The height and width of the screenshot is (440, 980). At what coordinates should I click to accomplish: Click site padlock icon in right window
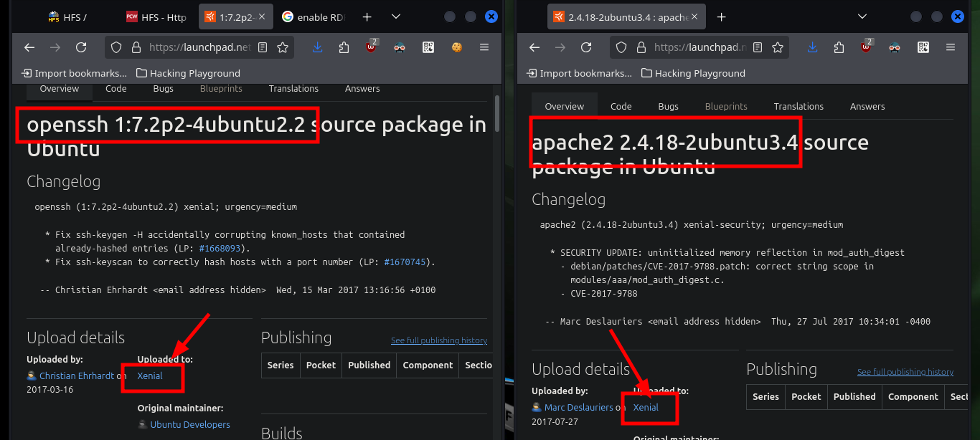tap(641, 47)
